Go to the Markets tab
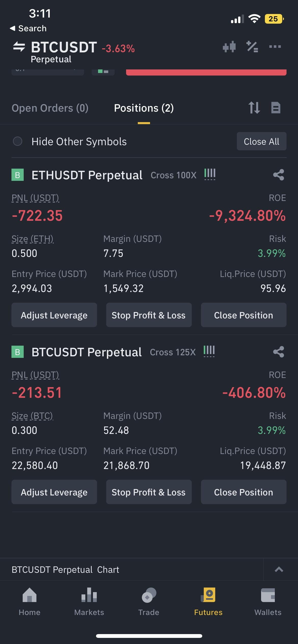This screenshot has height=644, width=298. (89, 602)
